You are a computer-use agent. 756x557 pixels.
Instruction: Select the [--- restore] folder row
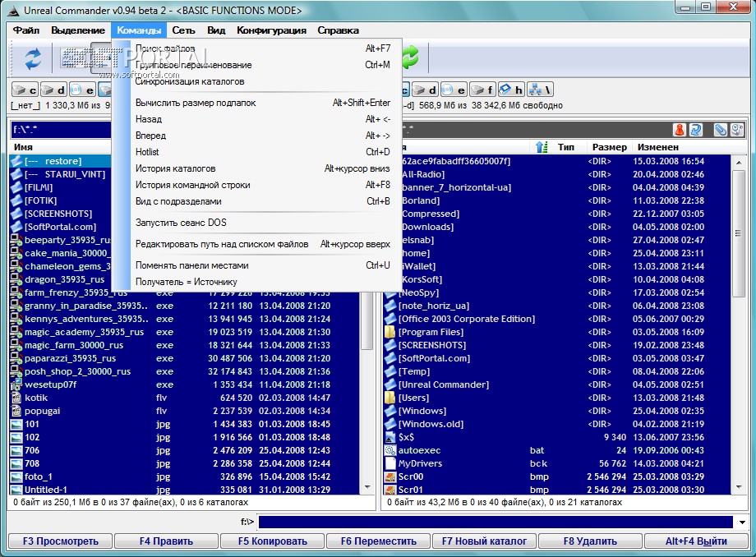pyautogui.click(x=60, y=161)
